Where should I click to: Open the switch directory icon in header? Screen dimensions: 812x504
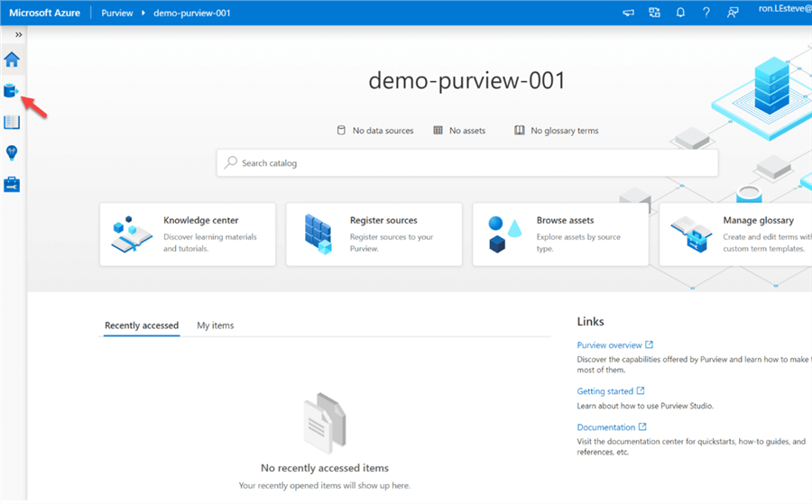click(x=654, y=13)
